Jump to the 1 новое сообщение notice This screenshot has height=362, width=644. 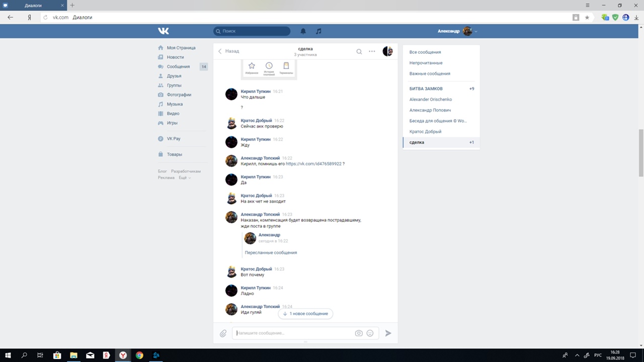305,314
